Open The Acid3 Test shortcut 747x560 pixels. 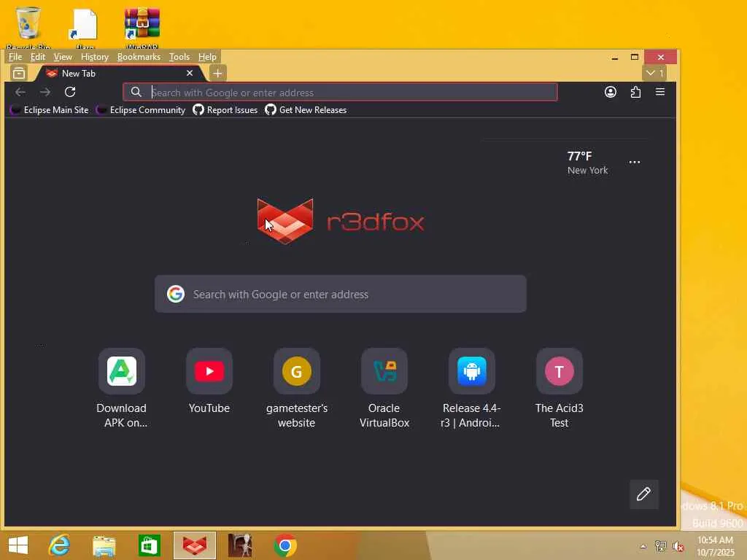click(x=559, y=388)
